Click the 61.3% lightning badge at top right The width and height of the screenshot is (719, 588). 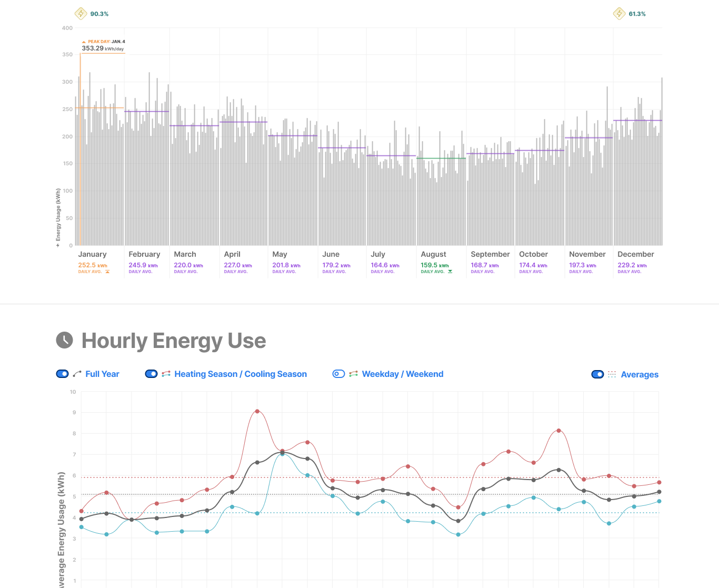tap(620, 13)
